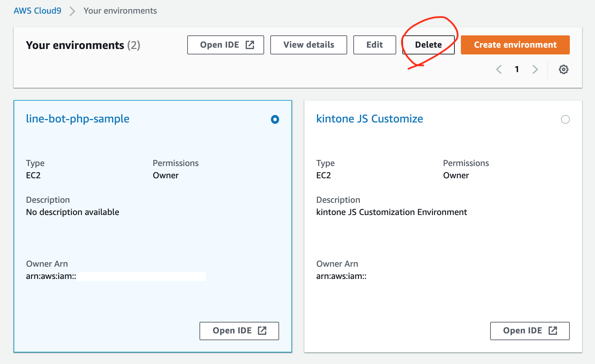Select the kintone JS Customize radio button
Image resolution: width=595 pixels, height=364 pixels.
(x=565, y=119)
